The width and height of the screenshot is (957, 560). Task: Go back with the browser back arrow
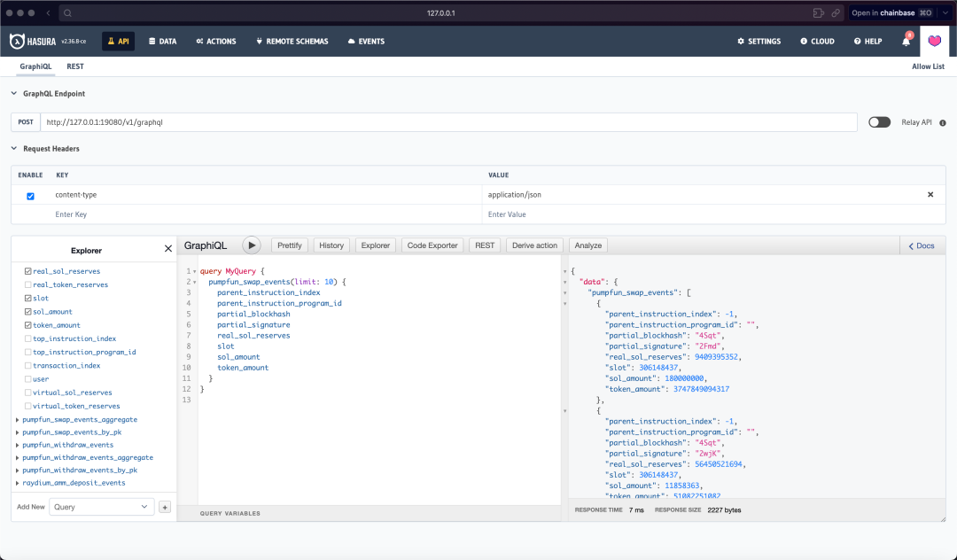[48, 12]
